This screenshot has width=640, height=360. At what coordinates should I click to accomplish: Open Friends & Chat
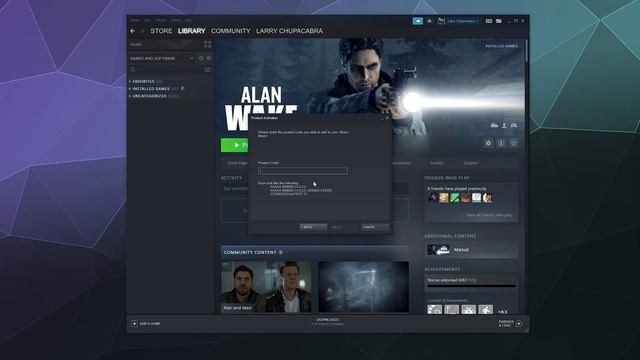(510, 324)
